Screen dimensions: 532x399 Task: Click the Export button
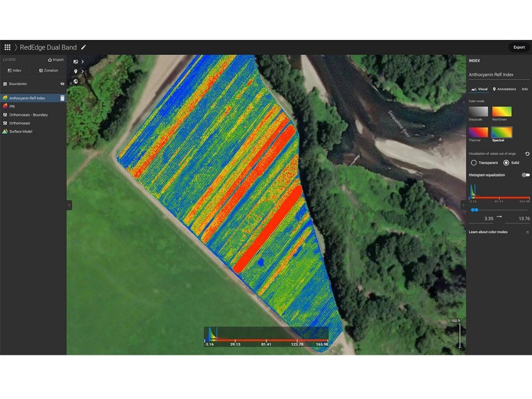(518, 47)
